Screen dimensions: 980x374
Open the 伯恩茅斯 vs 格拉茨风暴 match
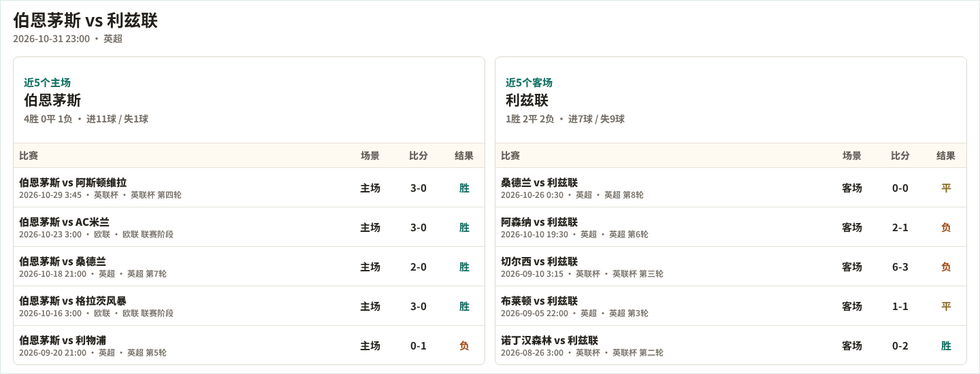point(249,306)
